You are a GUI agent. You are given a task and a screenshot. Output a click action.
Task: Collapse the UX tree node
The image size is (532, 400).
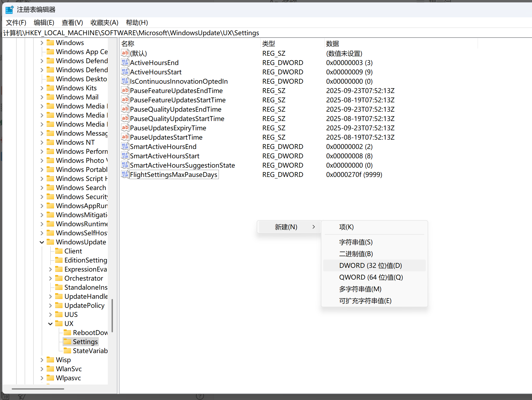click(50, 324)
